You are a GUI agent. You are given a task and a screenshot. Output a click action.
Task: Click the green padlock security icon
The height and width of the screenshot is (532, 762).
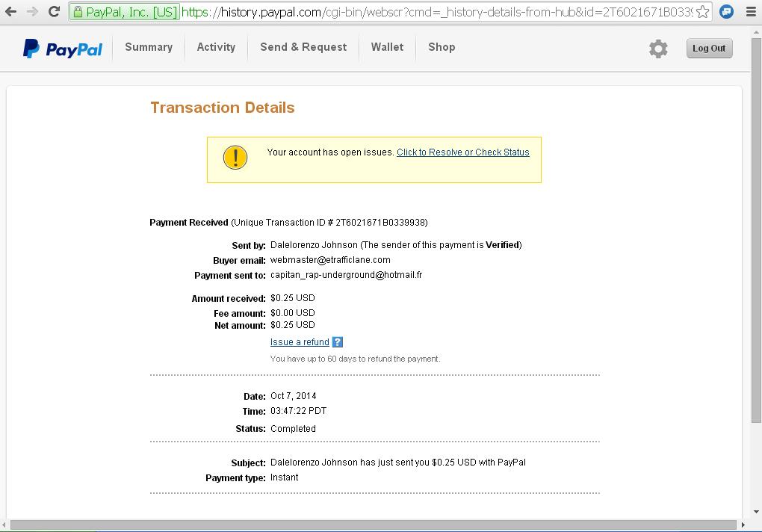(78, 12)
